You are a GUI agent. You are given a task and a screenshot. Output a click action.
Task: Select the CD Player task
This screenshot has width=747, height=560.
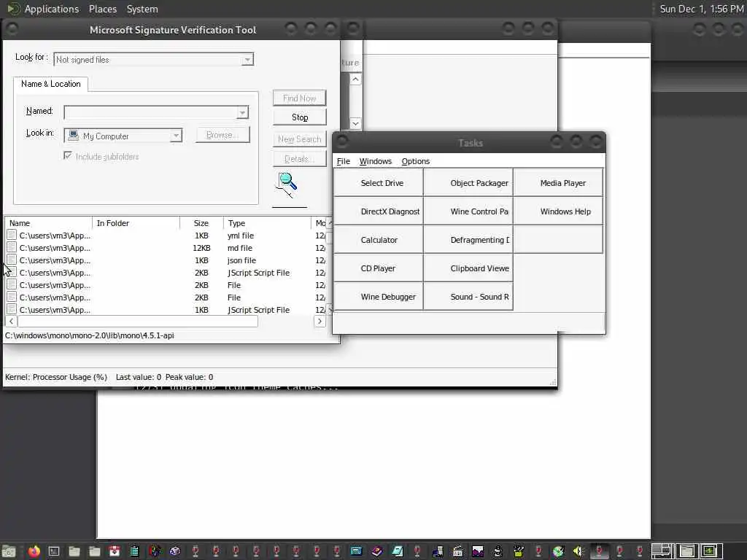click(x=379, y=268)
